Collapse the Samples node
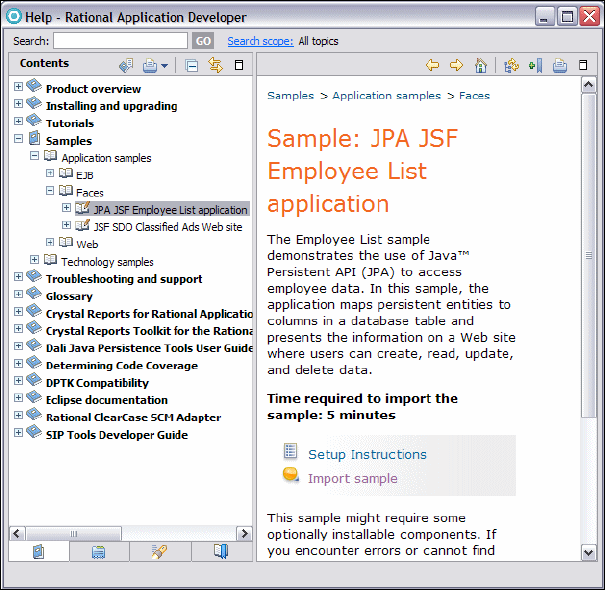This screenshot has height=590, width=605. tap(18, 138)
